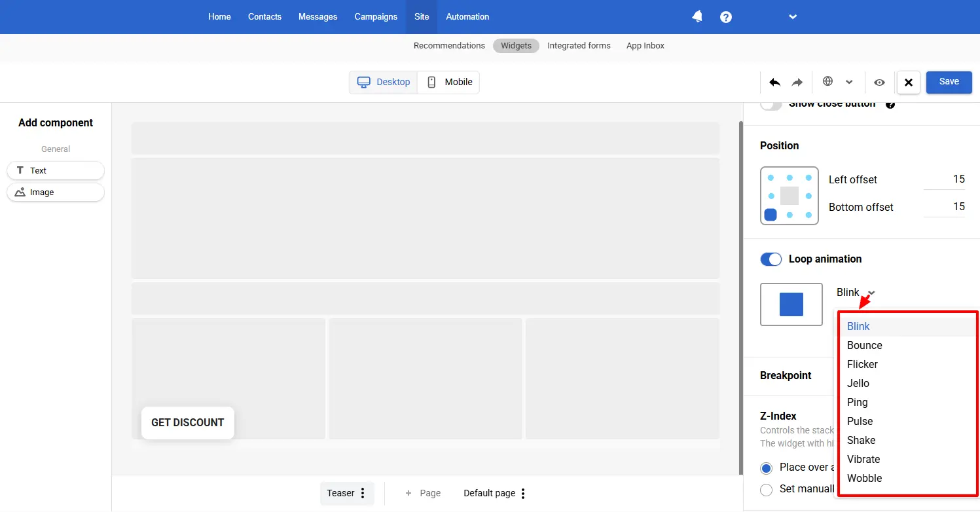The width and height of the screenshot is (980, 512).
Task: Click the Left offset value field
Action: (944, 179)
